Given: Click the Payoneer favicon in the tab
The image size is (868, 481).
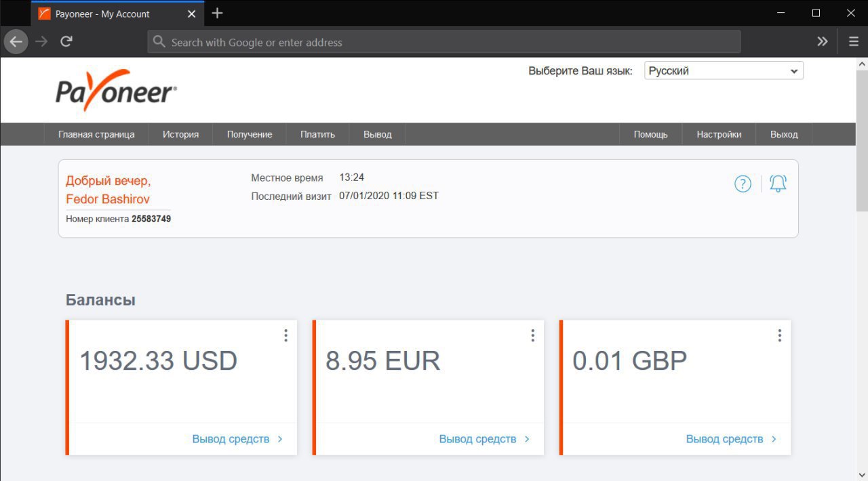Looking at the screenshot, I should 45,14.
